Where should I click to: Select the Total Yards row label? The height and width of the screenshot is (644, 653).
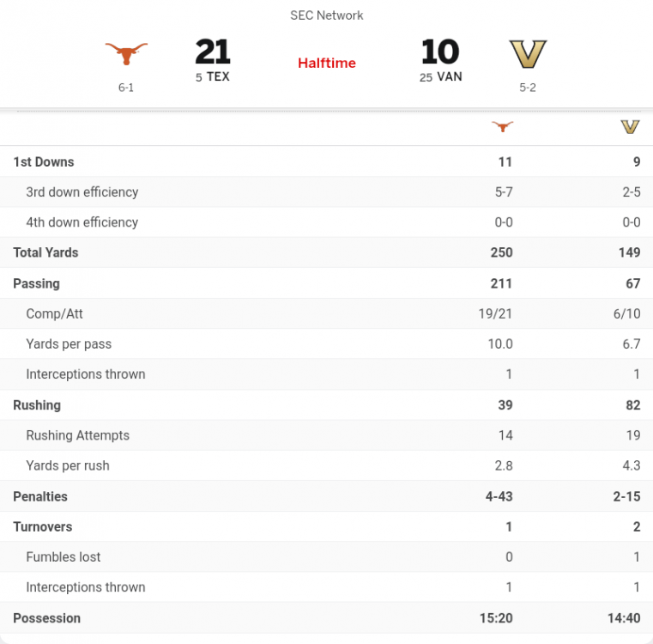[45, 252]
